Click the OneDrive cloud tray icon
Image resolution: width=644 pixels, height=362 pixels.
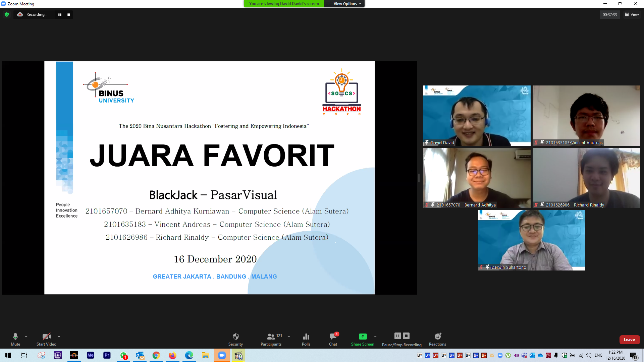[540, 355]
